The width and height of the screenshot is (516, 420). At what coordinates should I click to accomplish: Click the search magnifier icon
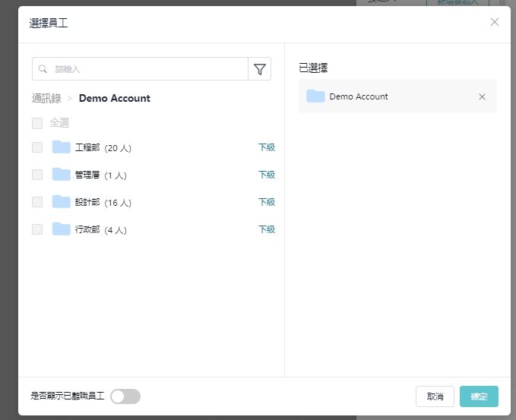(43, 69)
